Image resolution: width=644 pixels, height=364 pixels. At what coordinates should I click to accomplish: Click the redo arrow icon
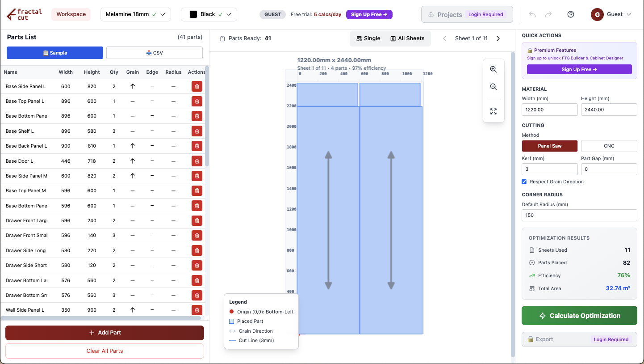(548, 14)
